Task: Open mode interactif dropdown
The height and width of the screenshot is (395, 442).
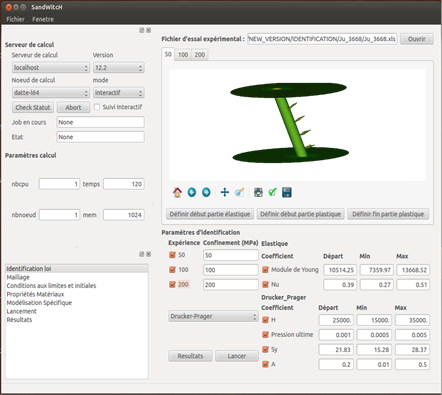Action: (x=119, y=93)
